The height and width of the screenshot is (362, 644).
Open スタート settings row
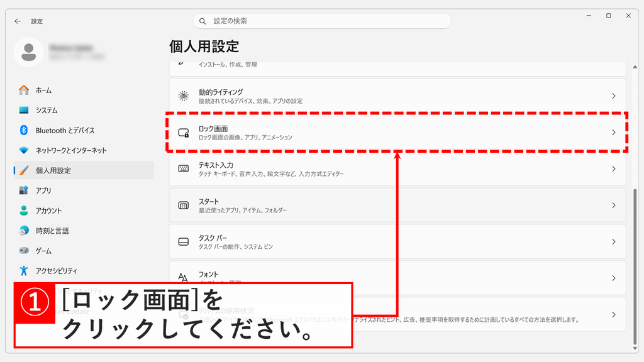[397, 206]
